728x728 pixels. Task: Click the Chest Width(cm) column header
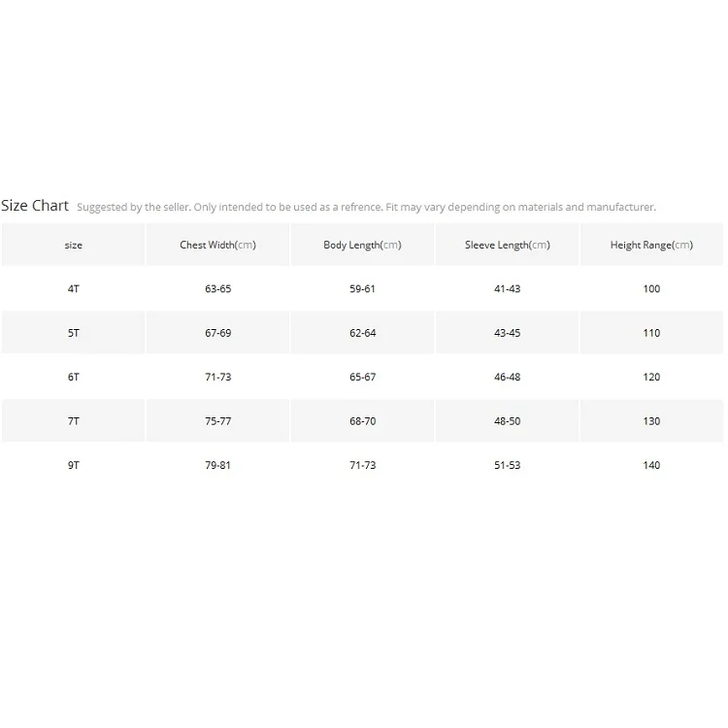click(217, 245)
